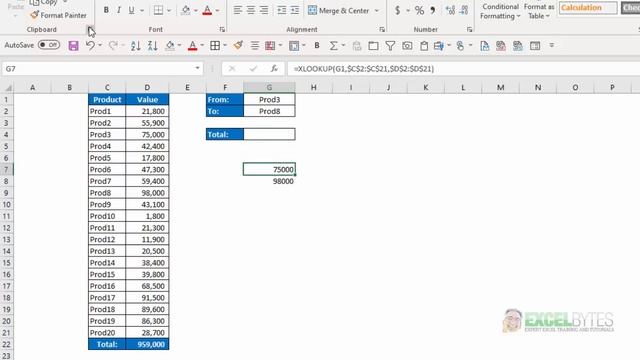
Task: Select cell G8 showing 98000
Action: pyautogui.click(x=269, y=181)
